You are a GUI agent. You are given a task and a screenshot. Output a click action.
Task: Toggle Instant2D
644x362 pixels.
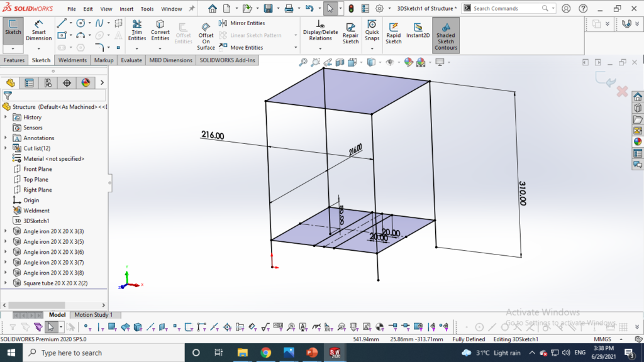(418, 30)
